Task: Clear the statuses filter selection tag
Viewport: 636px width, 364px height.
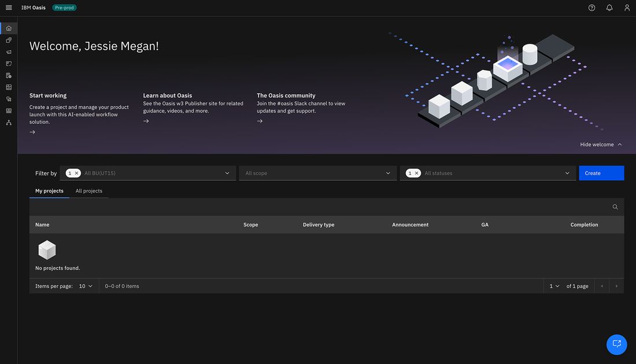Action: 416,173
